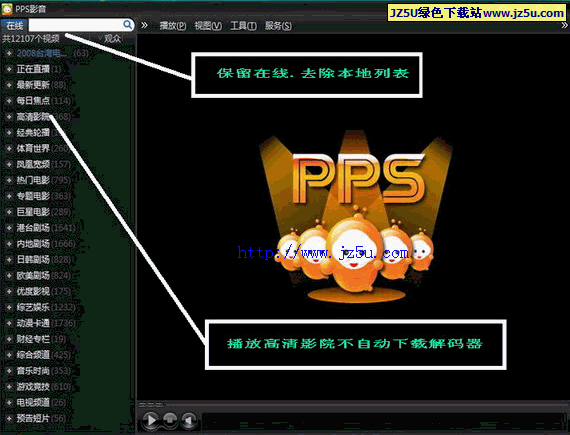
Task: Expand the 动漫卡通 category
Action: (9, 323)
